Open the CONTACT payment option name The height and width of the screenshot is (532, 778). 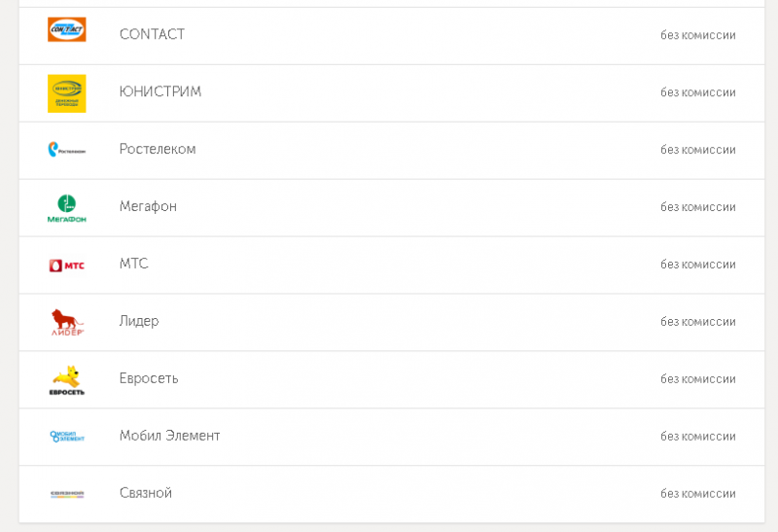click(152, 34)
